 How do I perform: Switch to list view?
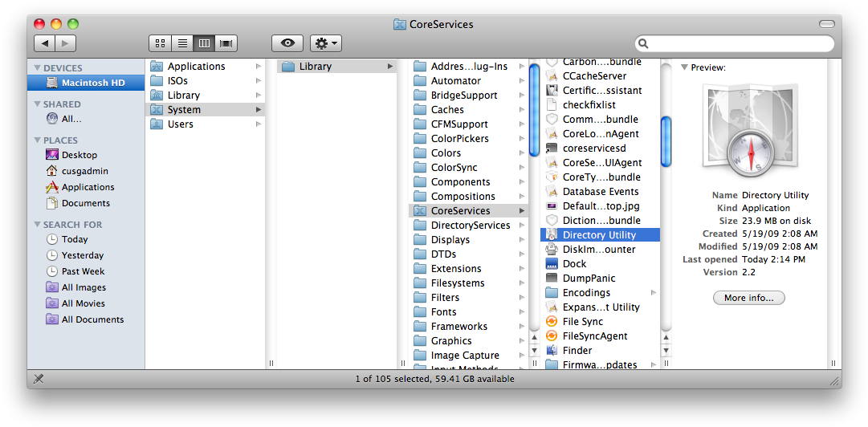point(182,43)
